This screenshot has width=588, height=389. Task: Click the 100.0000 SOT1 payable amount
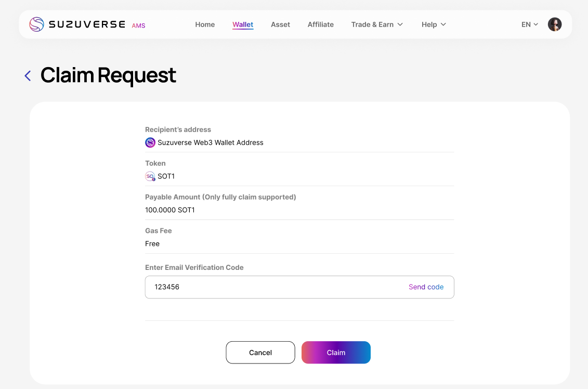(x=170, y=210)
